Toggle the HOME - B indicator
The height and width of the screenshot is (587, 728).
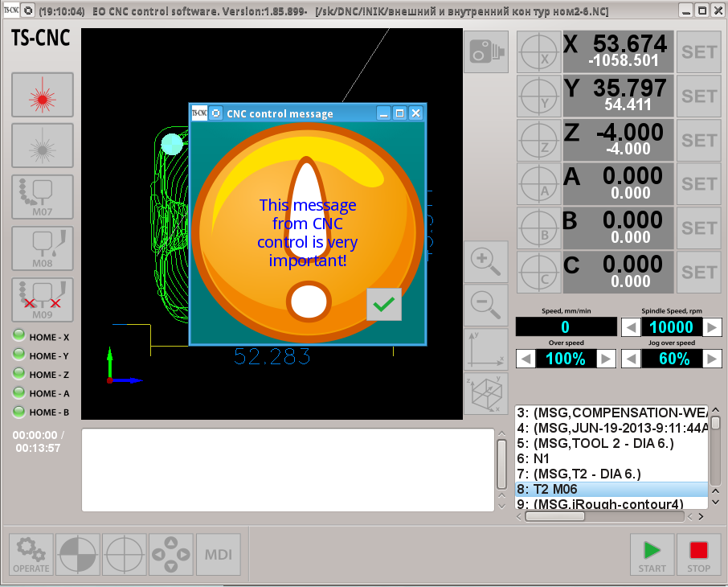[19, 412]
